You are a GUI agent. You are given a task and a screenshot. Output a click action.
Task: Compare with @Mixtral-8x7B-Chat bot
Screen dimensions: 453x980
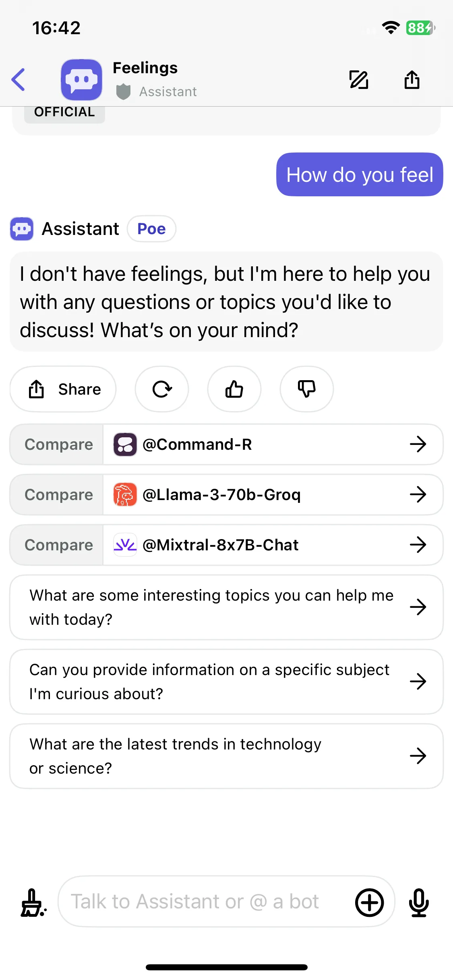(x=226, y=545)
